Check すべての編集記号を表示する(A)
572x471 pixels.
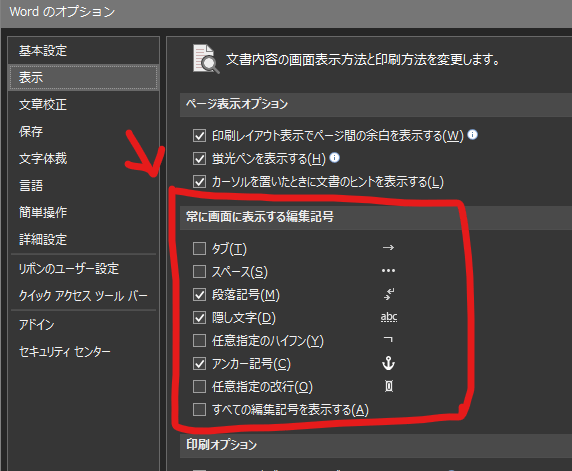click(x=199, y=409)
